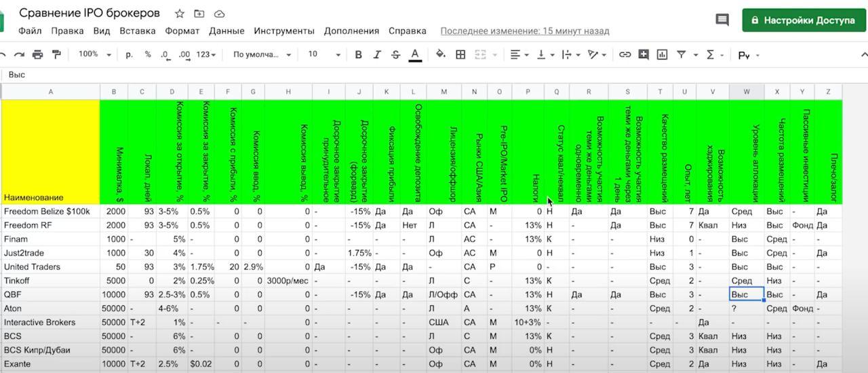Viewport: 868px width, 373px height.
Task: Open the 'Справка' menu
Action: [x=408, y=31]
